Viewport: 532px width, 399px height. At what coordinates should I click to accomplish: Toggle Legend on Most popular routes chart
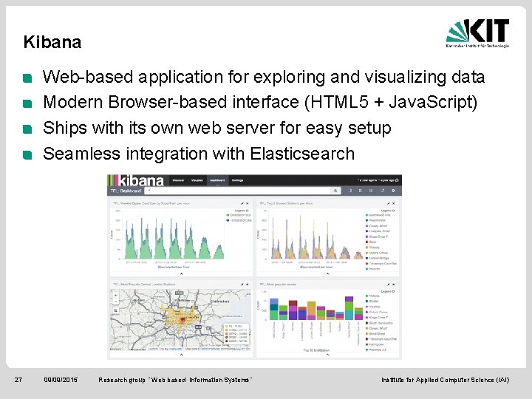(x=388, y=291)
